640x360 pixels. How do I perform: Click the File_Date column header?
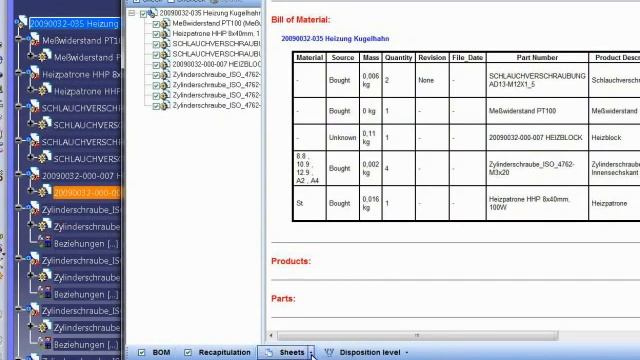pos(468,58)
